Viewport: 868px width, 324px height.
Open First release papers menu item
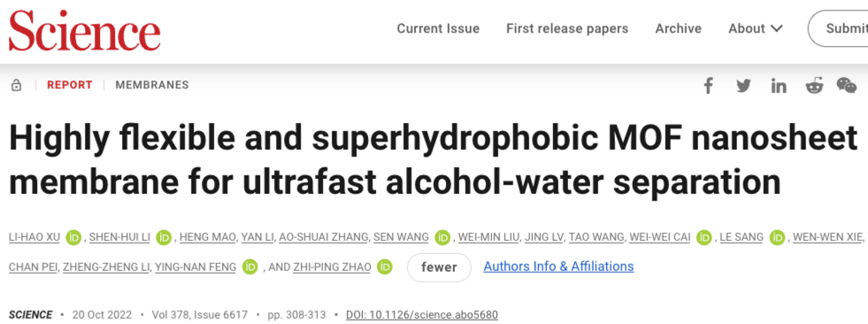[x=567, y=29]
